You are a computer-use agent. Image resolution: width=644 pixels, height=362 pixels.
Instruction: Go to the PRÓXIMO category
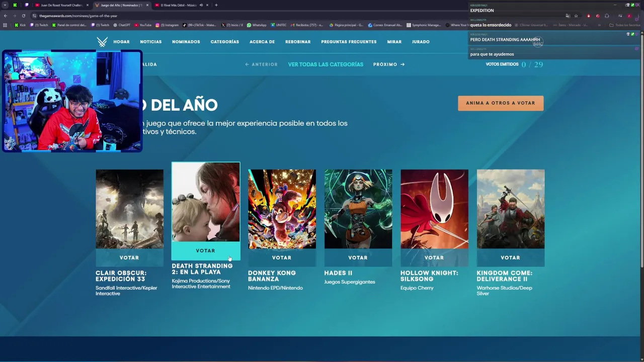point(389,64)
